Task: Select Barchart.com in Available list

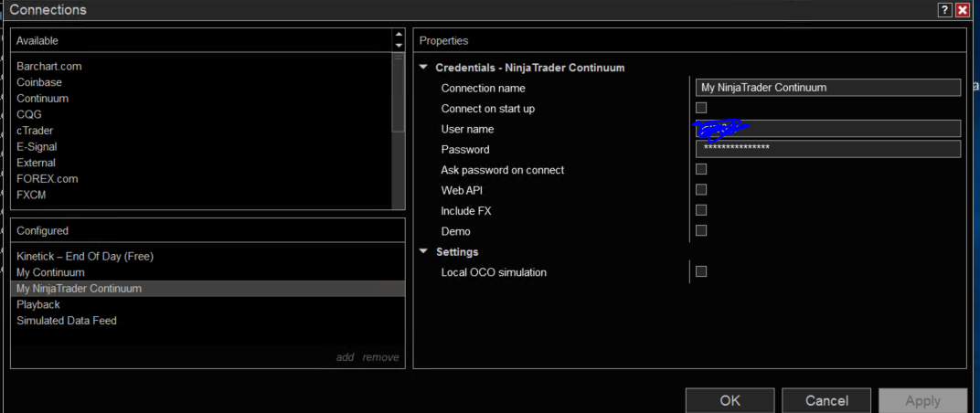Action: (49, 66)
